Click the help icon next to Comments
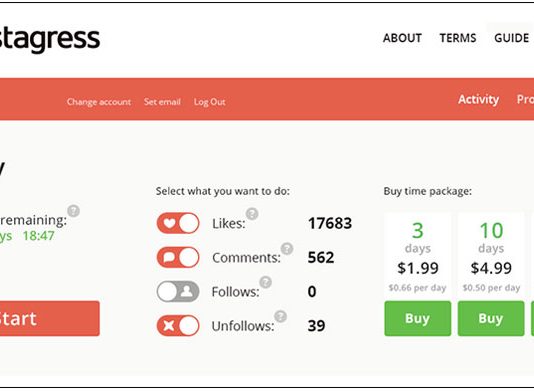The height and width of the screenshot is (391, 534). [287, 249]
